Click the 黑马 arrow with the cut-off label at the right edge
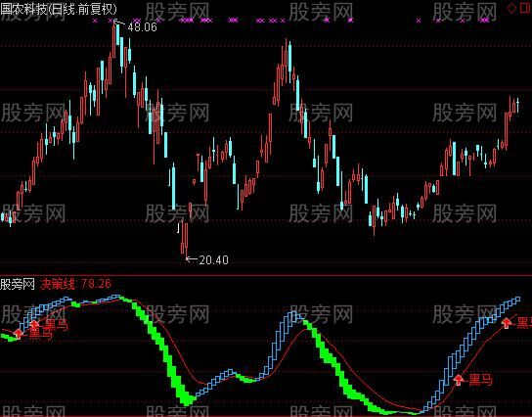This screenshot has width=532, height=417. click(x=507, y=323)
